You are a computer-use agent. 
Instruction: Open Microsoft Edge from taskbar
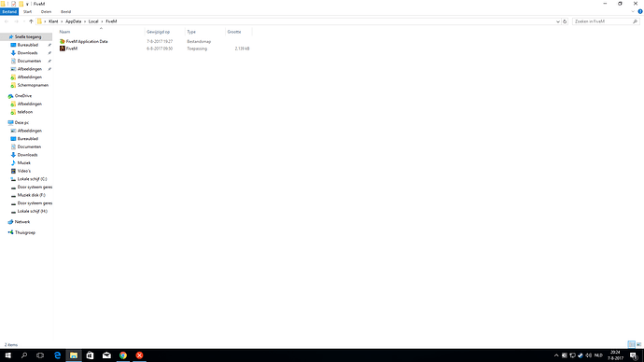pyautogui.click(x=58, y=355)
